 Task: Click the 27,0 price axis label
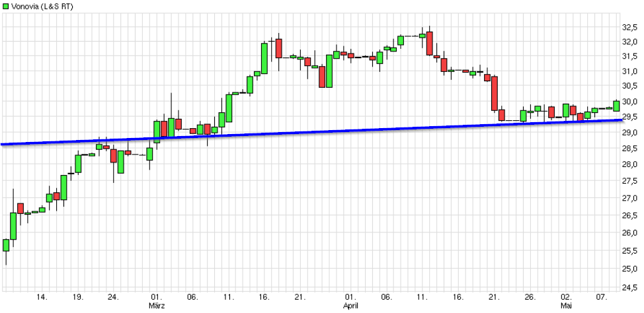tap(630, 198)
